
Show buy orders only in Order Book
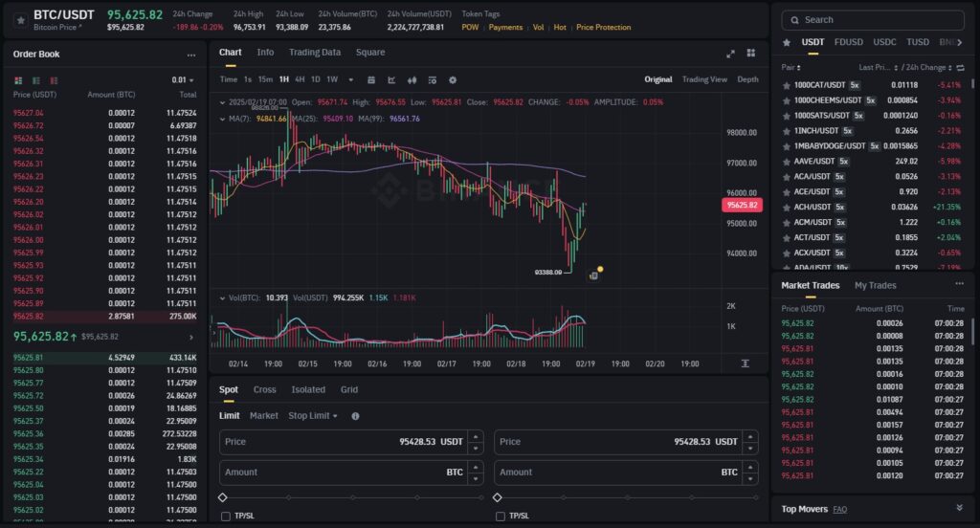coord(36,80)
